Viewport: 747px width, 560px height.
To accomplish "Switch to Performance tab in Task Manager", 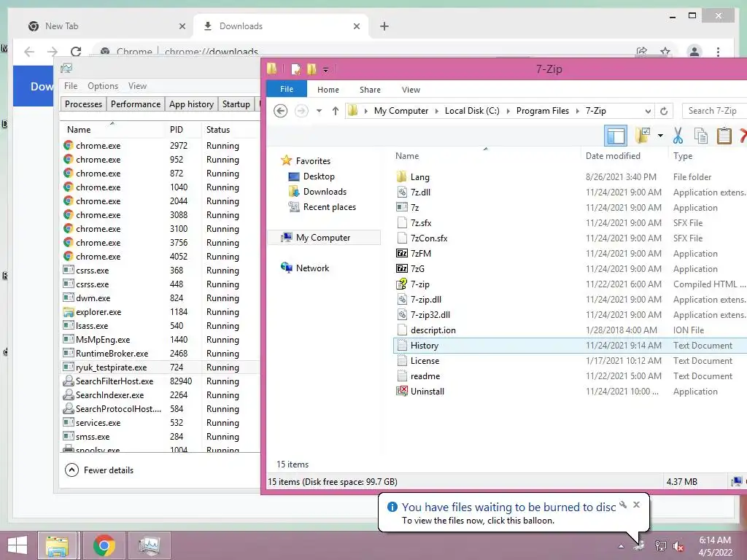I will [x=135, y=104].
